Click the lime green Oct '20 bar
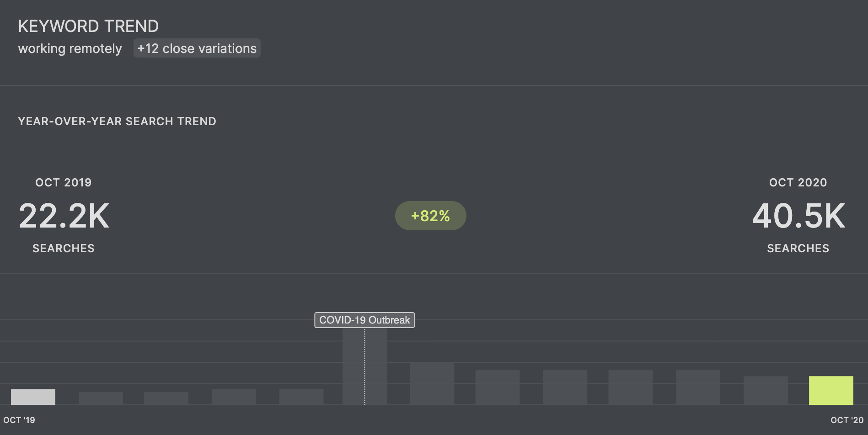Image resolution: width=868 pixels, height=435 pixels. tap(831, 390)
